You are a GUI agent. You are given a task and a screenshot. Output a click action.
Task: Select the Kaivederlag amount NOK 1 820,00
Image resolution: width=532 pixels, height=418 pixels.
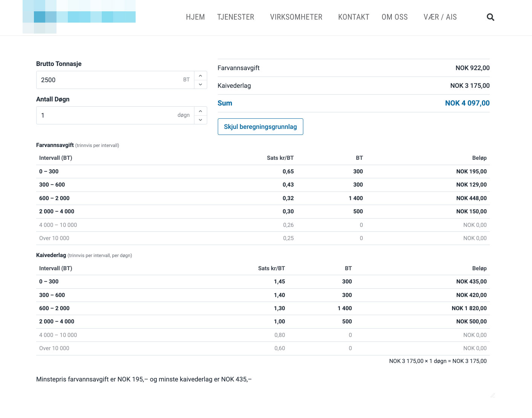(x=469, y=308)
